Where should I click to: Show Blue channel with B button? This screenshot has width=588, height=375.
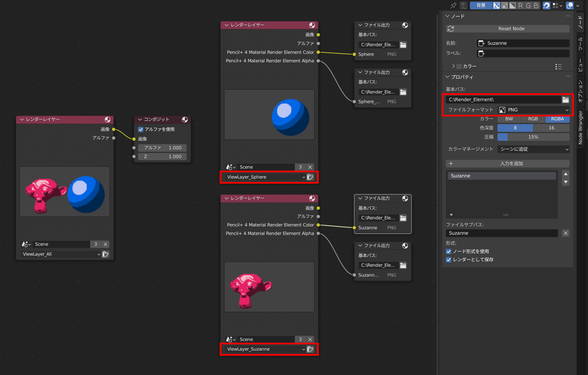click(x=536, y=5)
